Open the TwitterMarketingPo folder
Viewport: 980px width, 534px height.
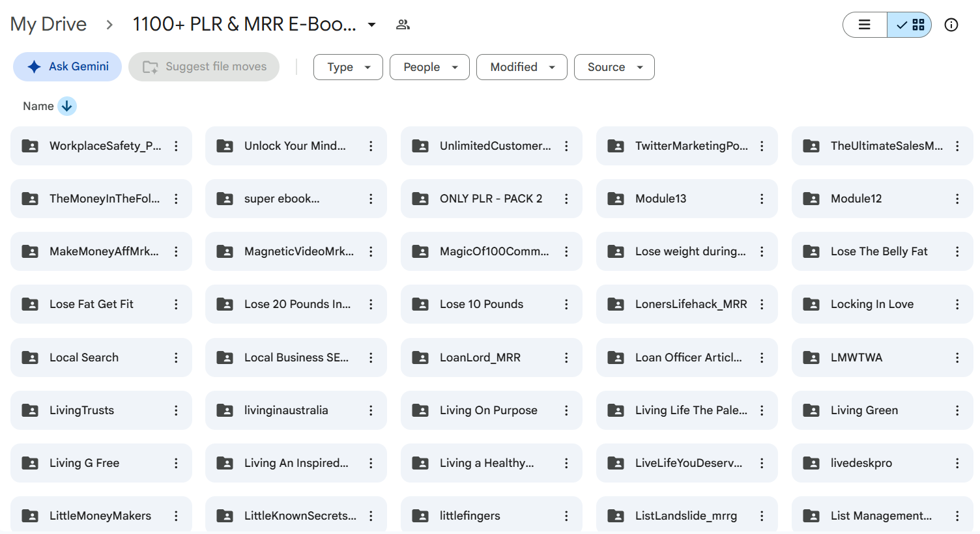pyautogui.click(x=687, y=146)
